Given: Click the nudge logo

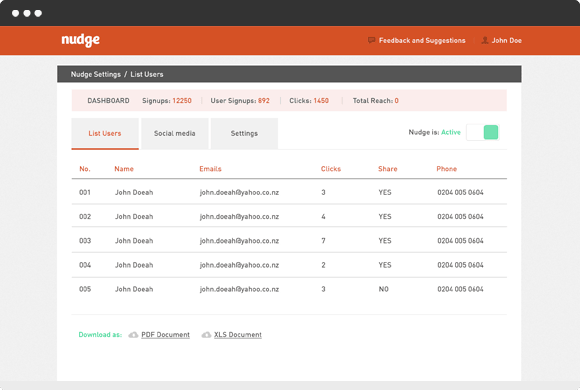Looking at the screenshot, I should [80, 40].
